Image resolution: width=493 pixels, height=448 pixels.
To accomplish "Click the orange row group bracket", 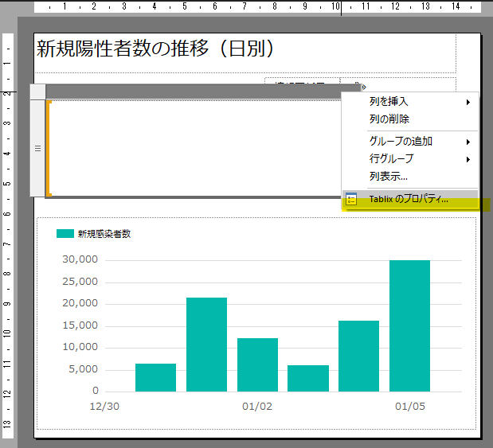I will 49,148.
